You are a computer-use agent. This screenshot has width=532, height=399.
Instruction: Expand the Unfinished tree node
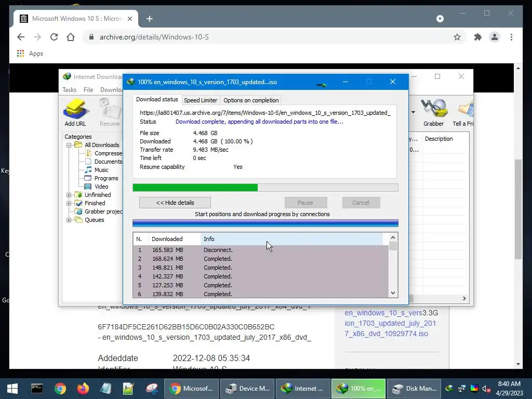point(69,195)
